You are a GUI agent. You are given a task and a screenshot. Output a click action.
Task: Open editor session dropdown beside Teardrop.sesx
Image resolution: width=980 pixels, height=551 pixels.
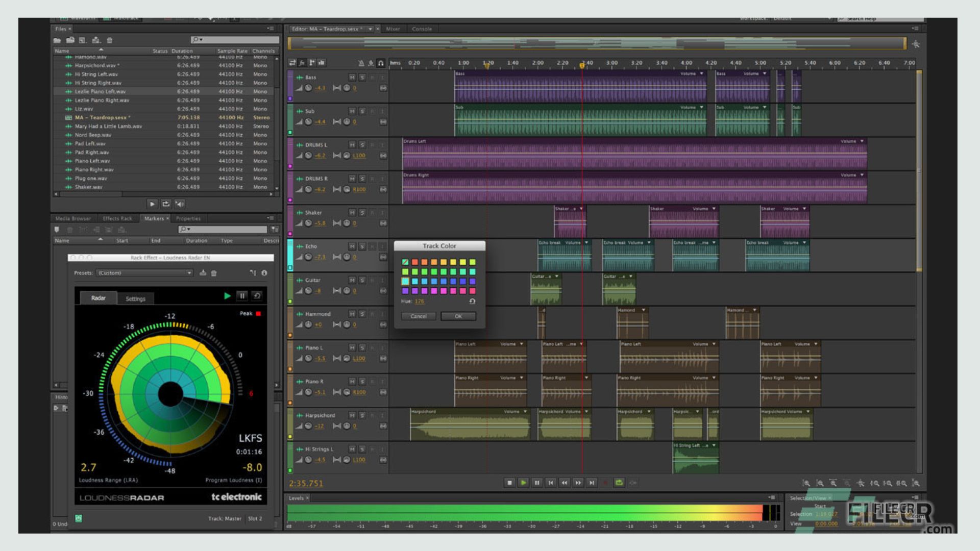click(x=370, y=29)
